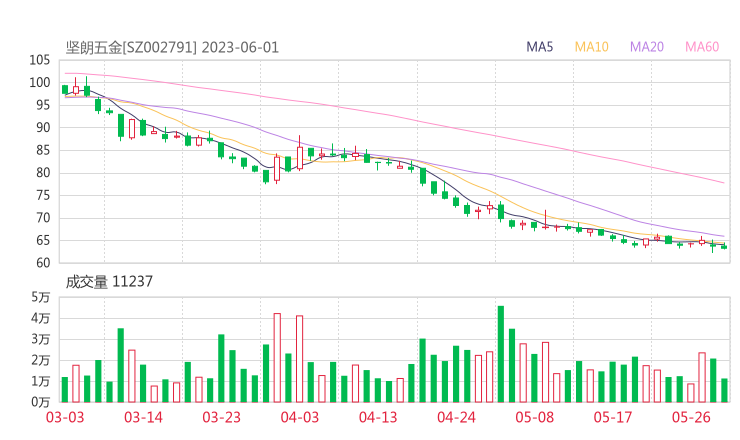
Task: Click the 0万 volume axis label
Action: [x=41, y=402]
